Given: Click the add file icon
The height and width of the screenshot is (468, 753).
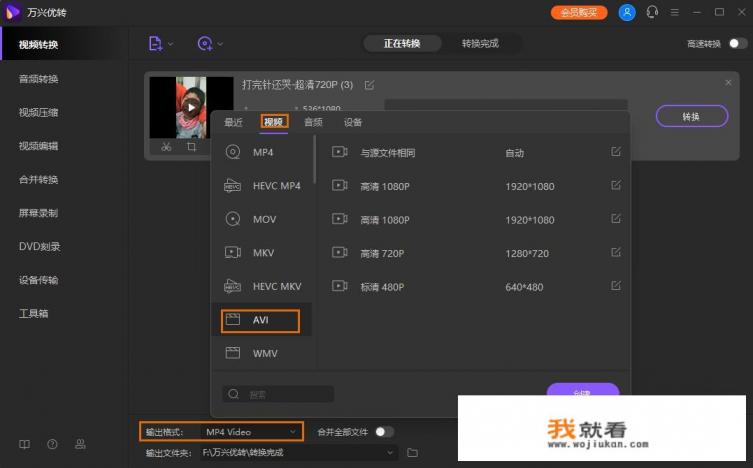Looking at the screenshot, I should point(155,44).
